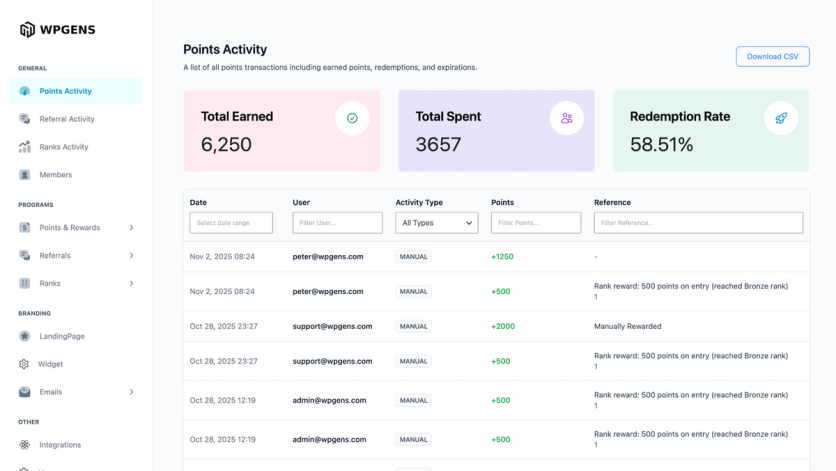
Task: Click the Total Earned card
Action: click(282, 131)
